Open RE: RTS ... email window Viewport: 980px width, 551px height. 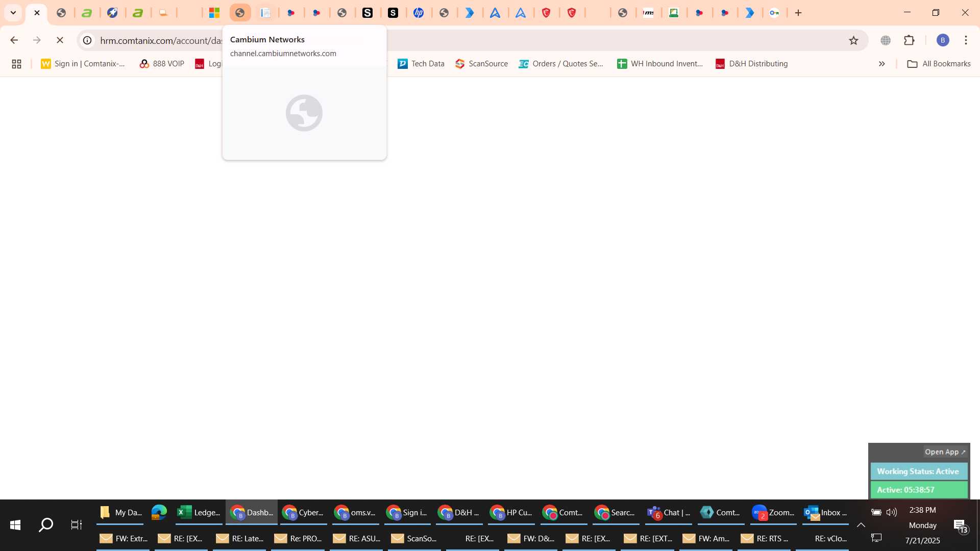pos(764,539)
